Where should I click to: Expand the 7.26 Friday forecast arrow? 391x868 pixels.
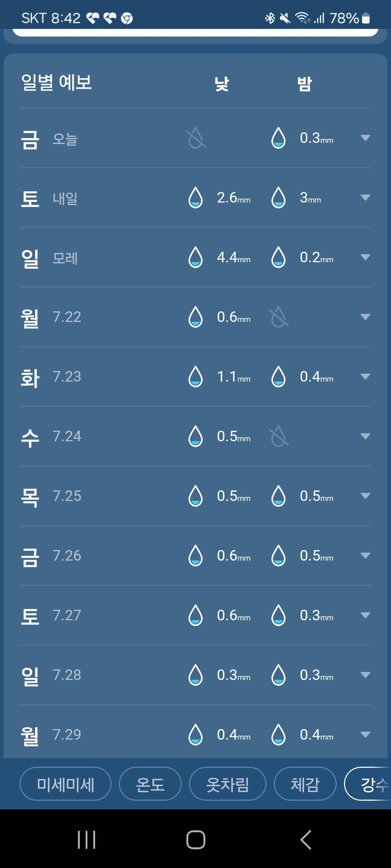[365, 556]
